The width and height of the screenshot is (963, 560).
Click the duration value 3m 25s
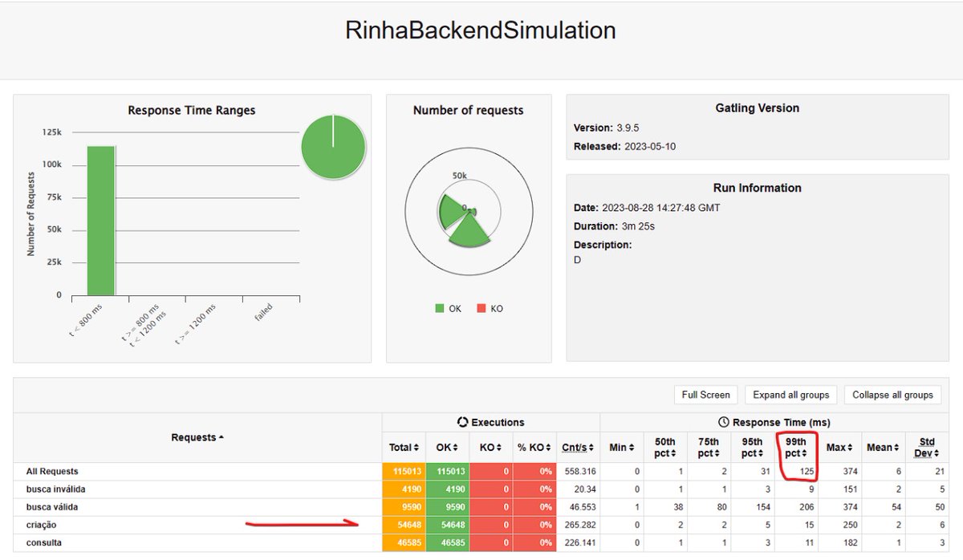click(639, 226)
